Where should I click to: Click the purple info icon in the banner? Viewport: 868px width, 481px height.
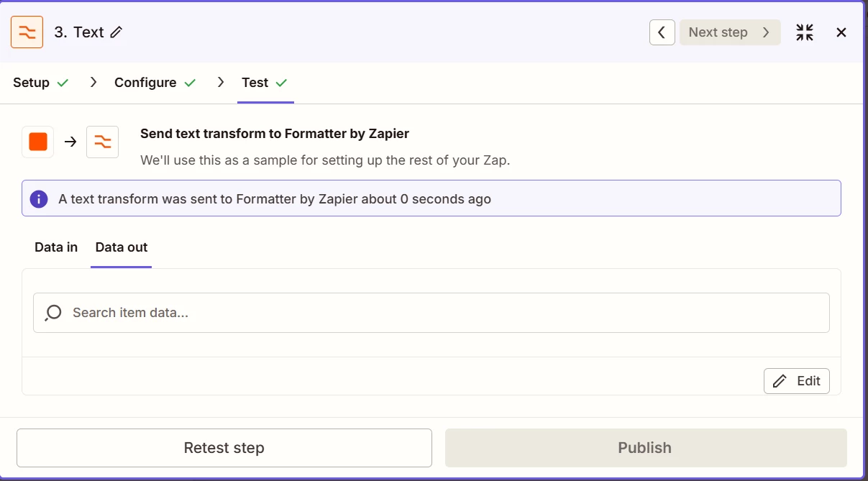(39, 199)
